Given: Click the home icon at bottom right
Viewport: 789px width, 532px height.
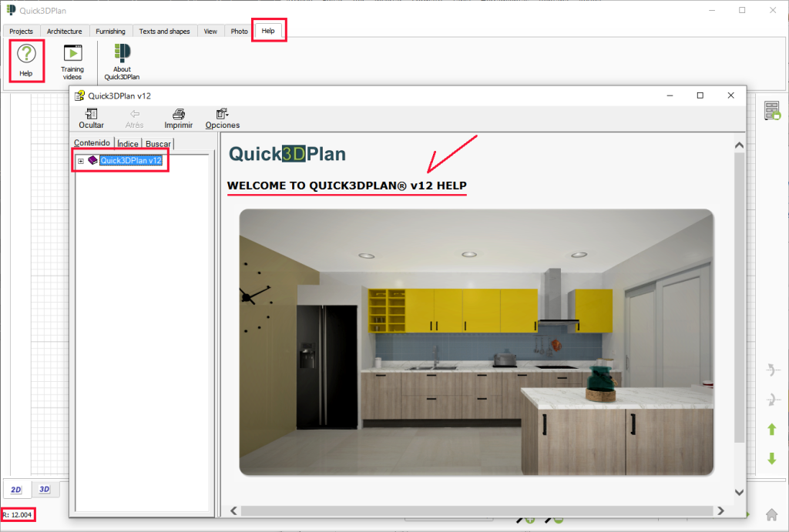Looking at the screenshot, I should (x=772, y=514).
